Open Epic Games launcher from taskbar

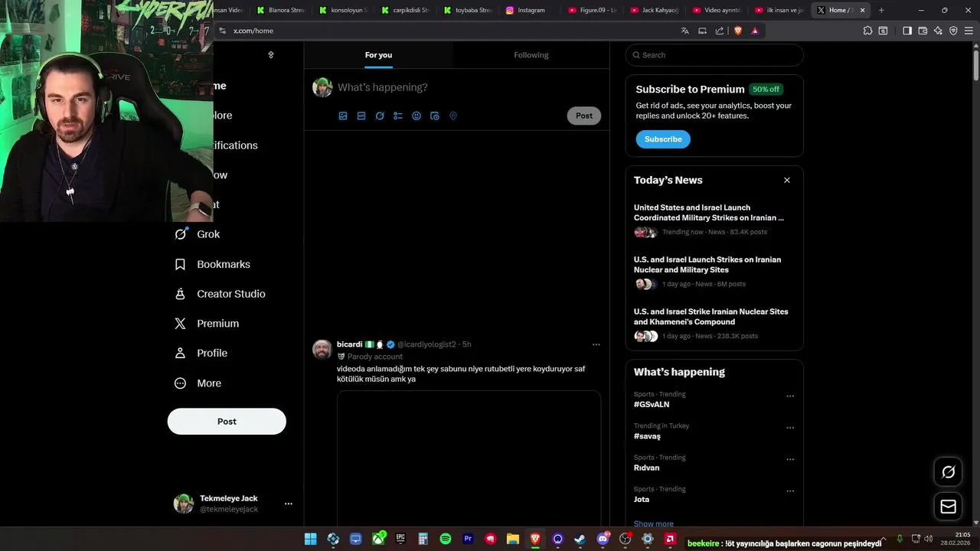[400, 539]
